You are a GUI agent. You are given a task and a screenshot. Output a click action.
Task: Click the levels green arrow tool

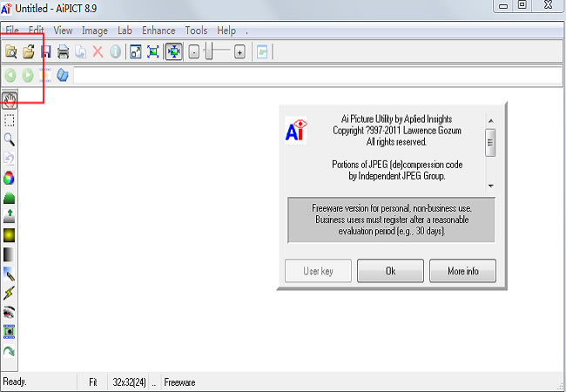pos(9,216)
